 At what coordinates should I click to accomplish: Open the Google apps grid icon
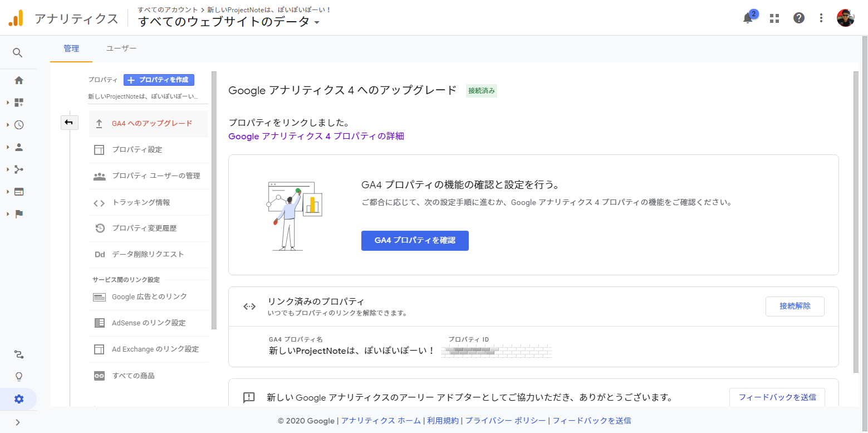774,18
